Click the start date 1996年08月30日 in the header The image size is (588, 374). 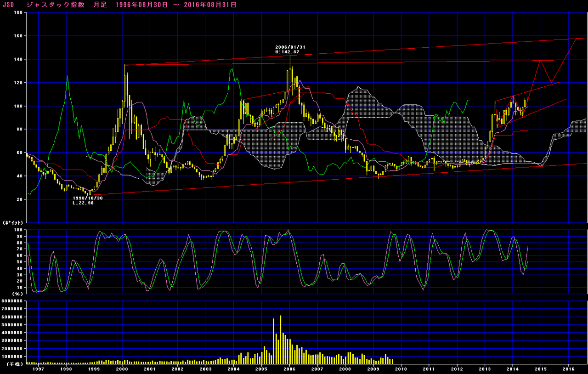click(x=141, y=5)
